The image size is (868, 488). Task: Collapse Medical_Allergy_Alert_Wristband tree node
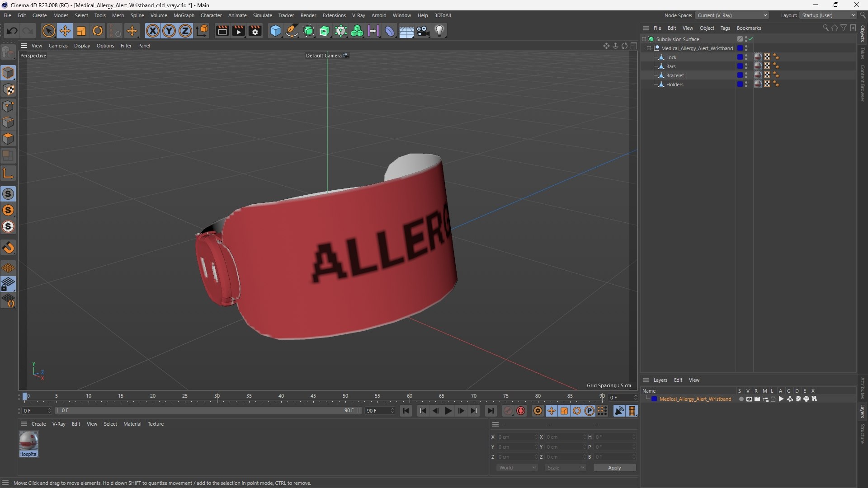click(649, 48)
